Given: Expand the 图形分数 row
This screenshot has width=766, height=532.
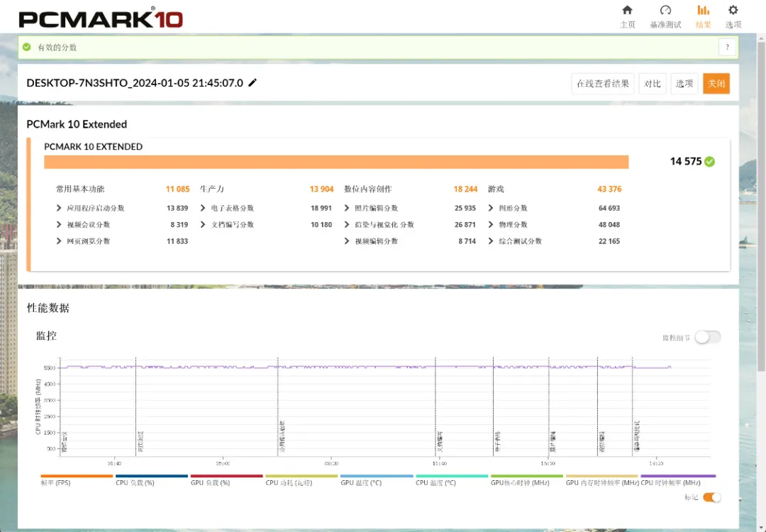Looking at the screenshot, I should [491, 208].
